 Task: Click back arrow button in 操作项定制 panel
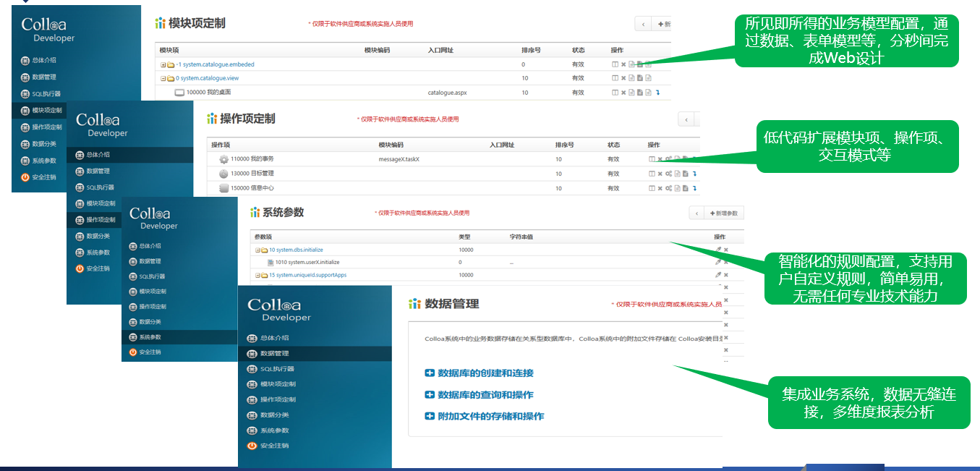click(686, 119)
